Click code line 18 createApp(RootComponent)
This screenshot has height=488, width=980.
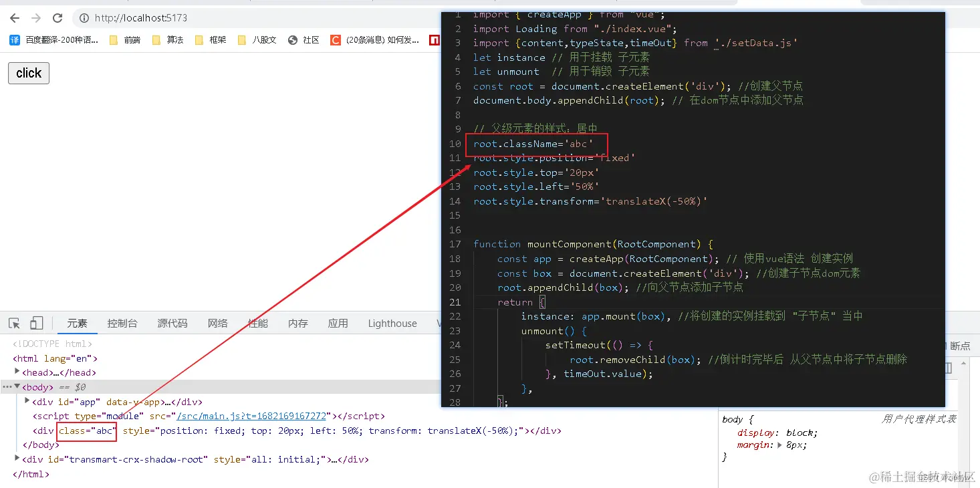pos(675,259)
